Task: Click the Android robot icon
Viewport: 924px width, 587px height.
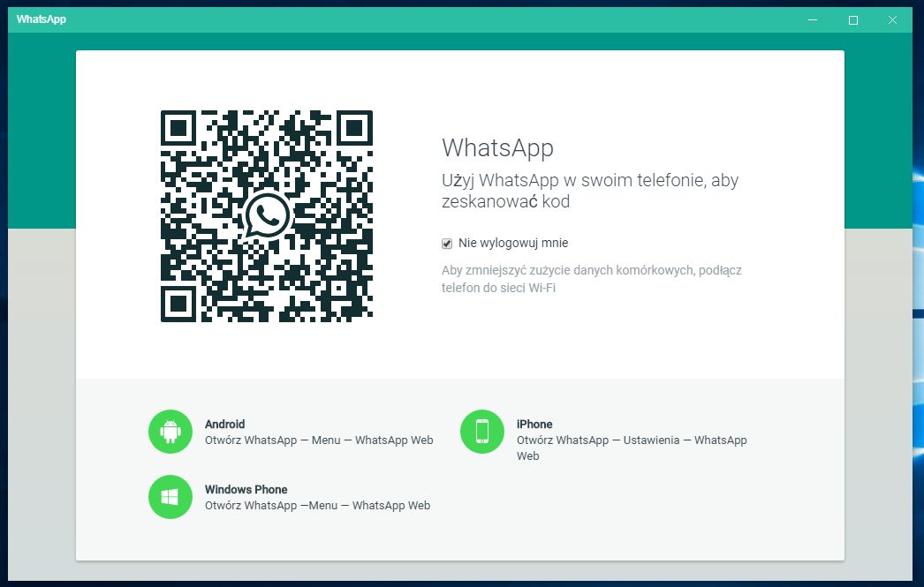Action: 170,432
